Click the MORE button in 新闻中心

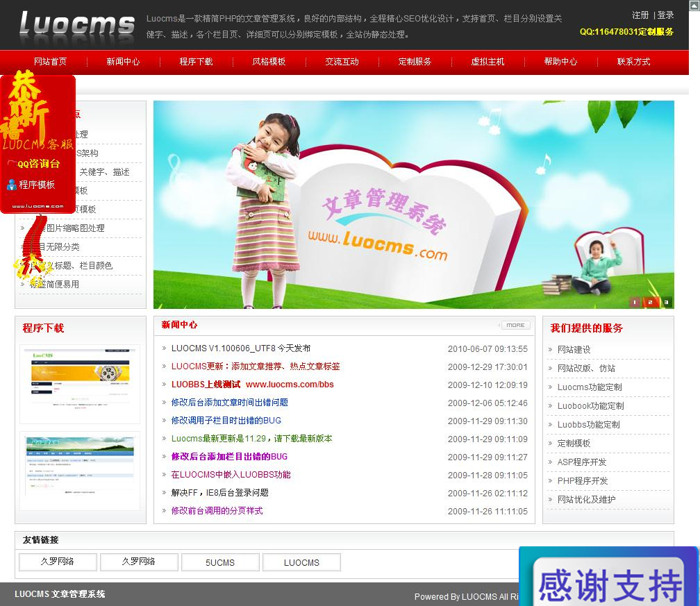[515, 326]
